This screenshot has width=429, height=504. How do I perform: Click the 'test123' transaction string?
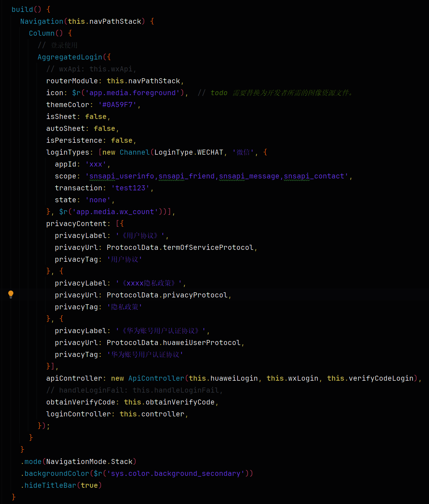(130, 188)
